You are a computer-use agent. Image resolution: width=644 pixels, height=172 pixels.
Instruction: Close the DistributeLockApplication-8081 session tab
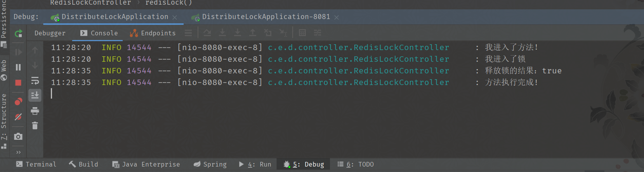(337, 17)
